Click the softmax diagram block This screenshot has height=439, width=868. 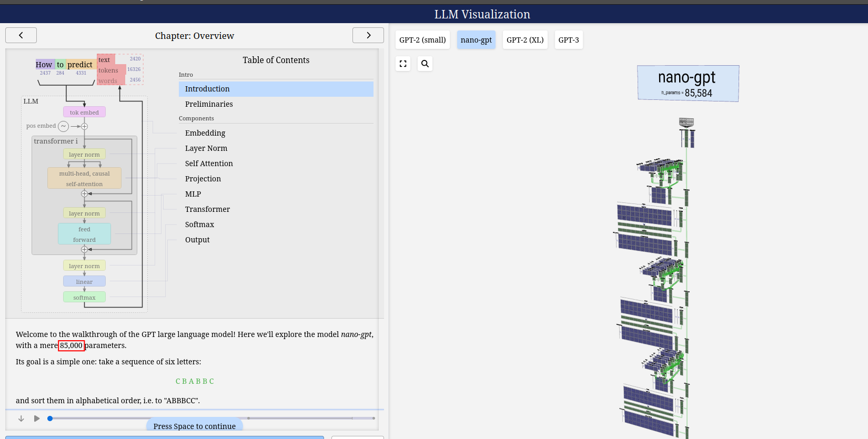tap(84, 297)
